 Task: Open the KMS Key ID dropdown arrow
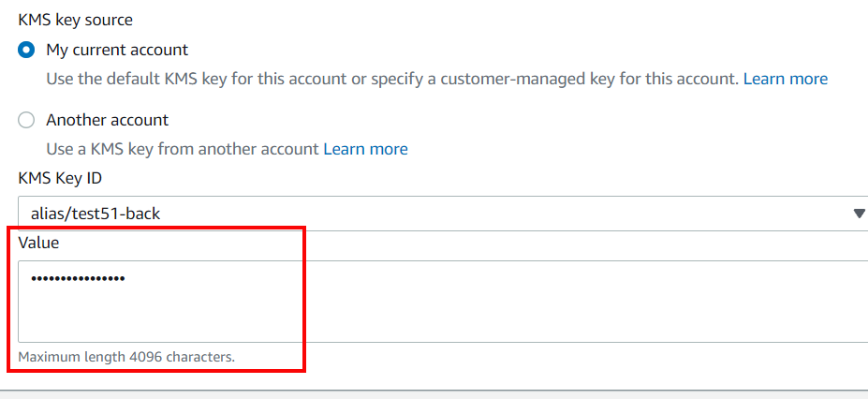(x=859, y=214)
